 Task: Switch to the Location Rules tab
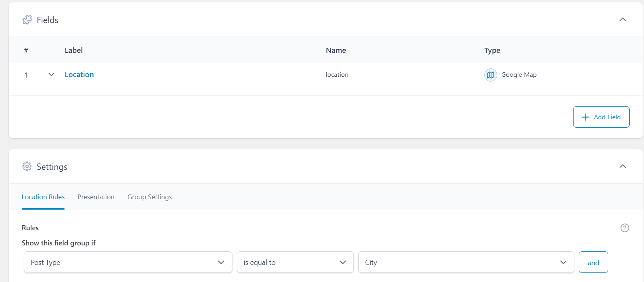[x=43, y=197]
